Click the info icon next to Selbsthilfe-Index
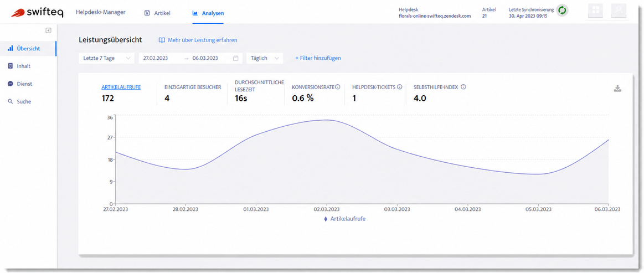 (463, 87)
